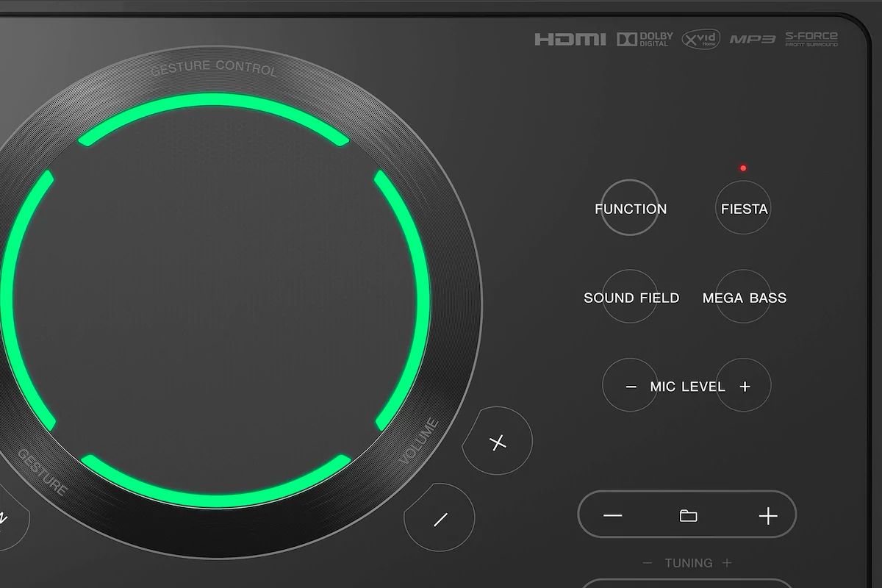882x588 pixels.
Task: Tap the MP3 logo
Action: [x=752, y=39]
